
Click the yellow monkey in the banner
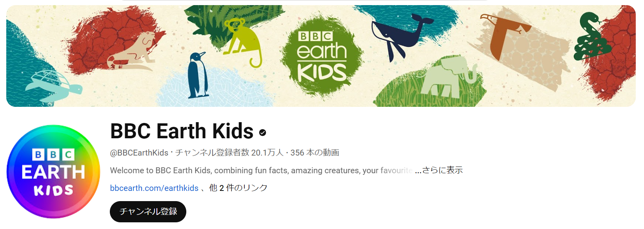tap(243, 42)
